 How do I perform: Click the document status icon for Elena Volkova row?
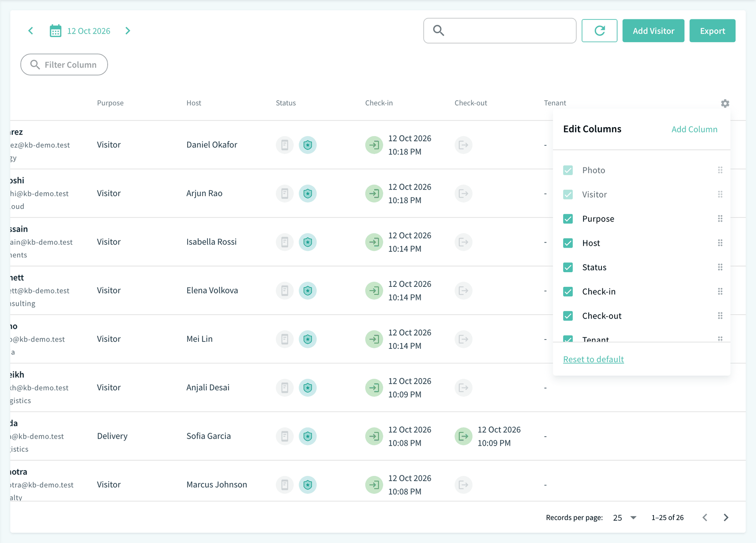(284, 291)
